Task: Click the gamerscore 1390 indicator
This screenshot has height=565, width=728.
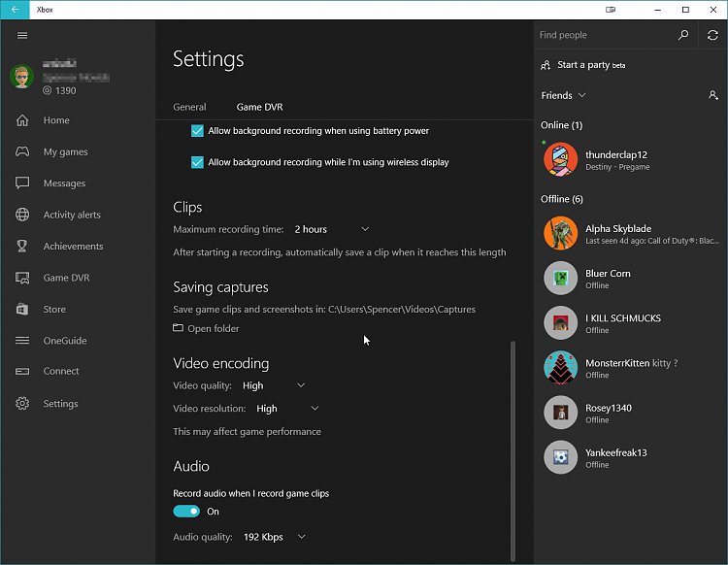Action: pyautogui.click(x=59, y=90)
